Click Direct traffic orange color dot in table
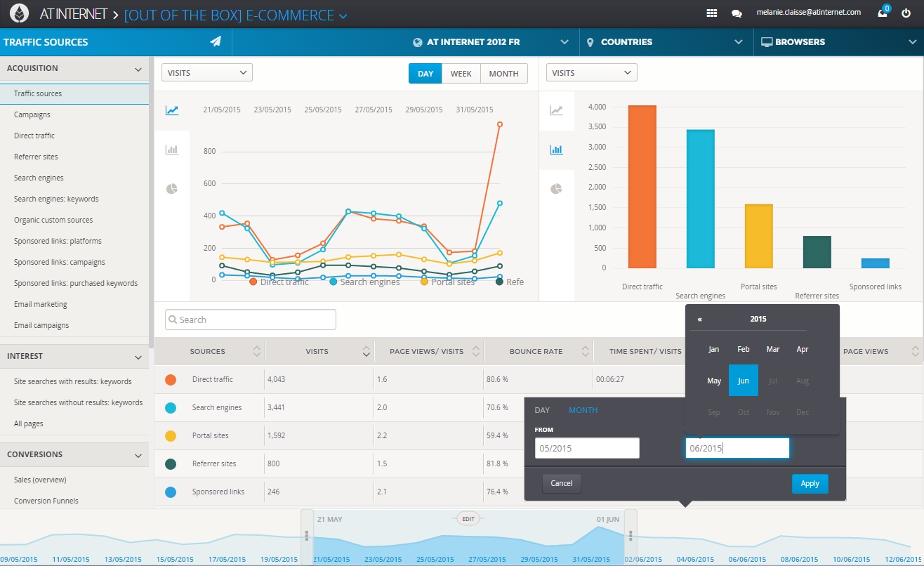This screenshot has height=566, width=924. pos(171,380)
